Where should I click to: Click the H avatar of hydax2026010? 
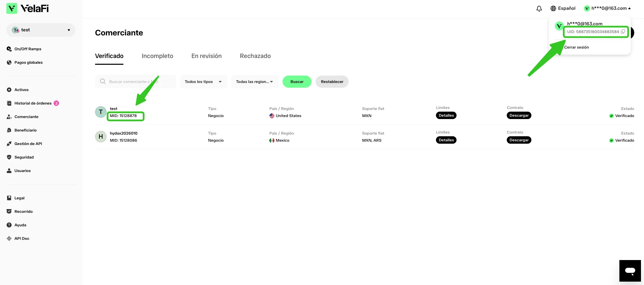[101, 137]
